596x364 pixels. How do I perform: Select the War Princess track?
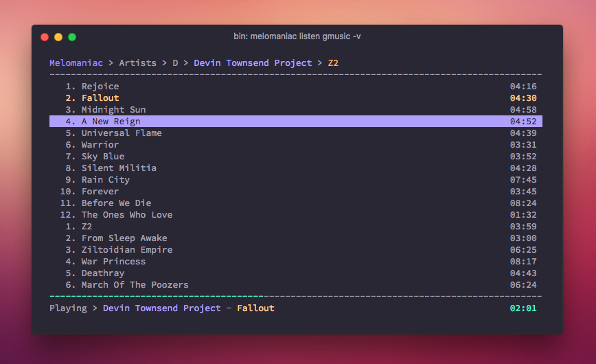pyautogui.click(x=296, y=261)
